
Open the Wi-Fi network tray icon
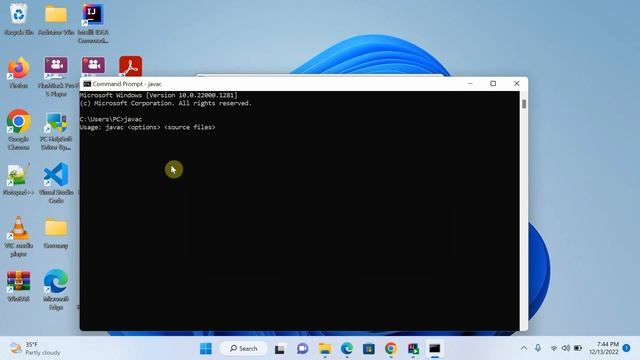tap(553, 348)
